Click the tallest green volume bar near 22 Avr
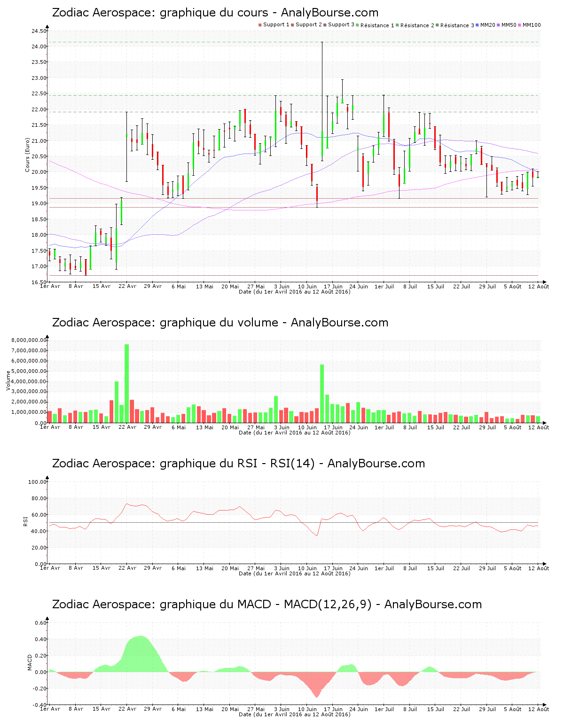This screenshot has width=564, height=728. coord(126,383)
